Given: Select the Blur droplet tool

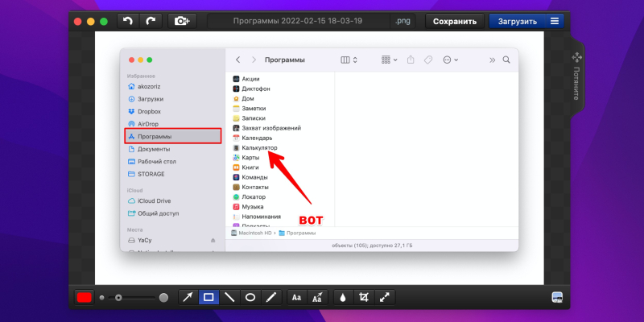Looking at the screenshot, I should pyautogui.click(x=342, y=297).
